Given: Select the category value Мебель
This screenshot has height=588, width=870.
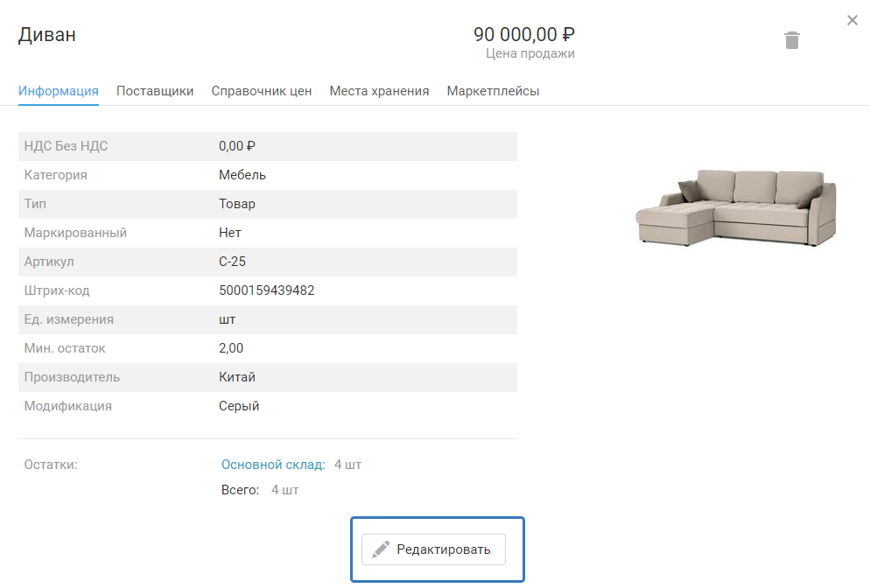Looking at the screenshot, I should pyautogui.click(x=242, y=175).
